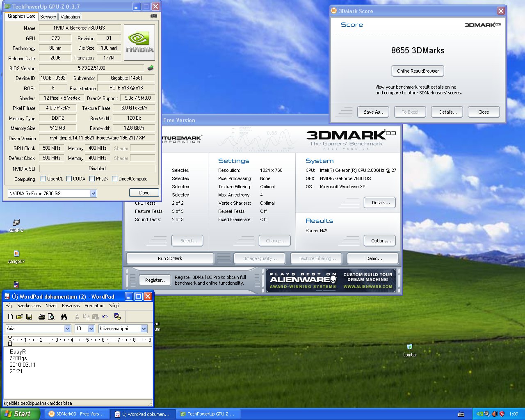Click the WordPad Open folder icon
This screenshot has height=420, width=525.
(19, 317)
